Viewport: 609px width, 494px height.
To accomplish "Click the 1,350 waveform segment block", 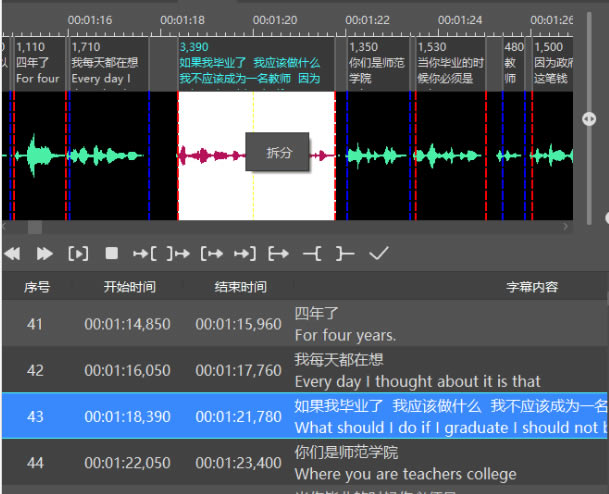I will [378, 64].
